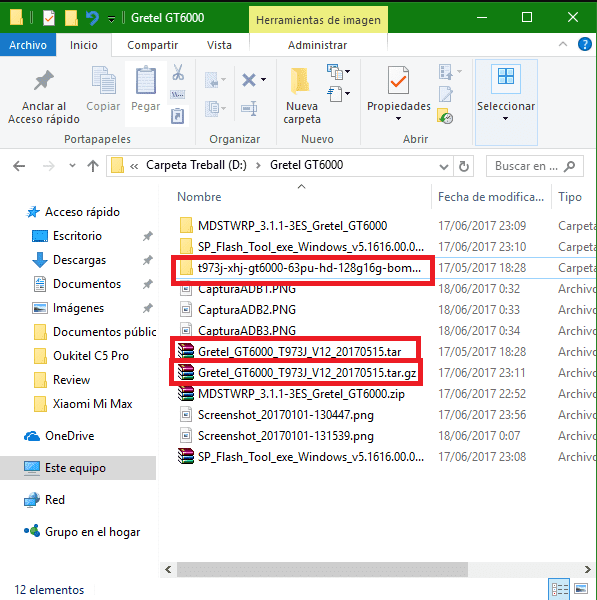The height and width of the screenshot is (600, 597).
Task: Open the address bar history dropdown
Action: point(444,166)
